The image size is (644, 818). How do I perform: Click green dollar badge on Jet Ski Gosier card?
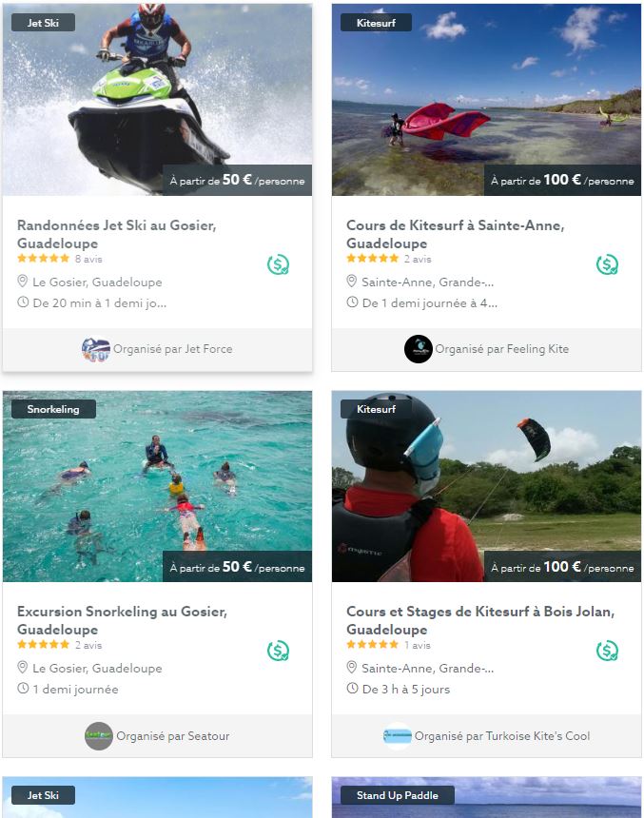[278, 264]
